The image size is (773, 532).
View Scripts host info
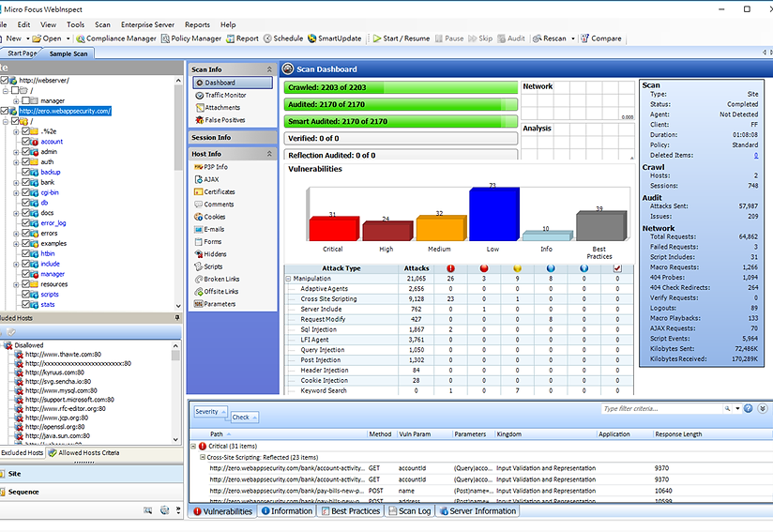coord(208,266)
